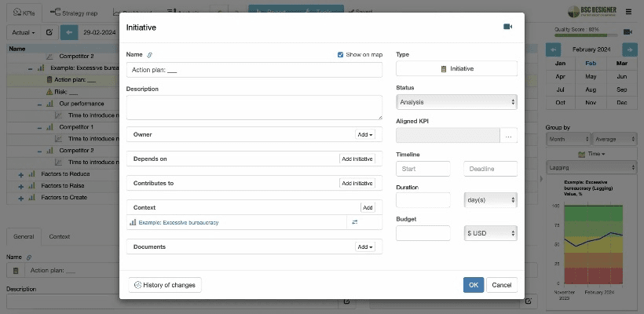This screenshot has width=644, height=314.
Task: Open the Status dropdown showing Analysis
Action: 456,102
